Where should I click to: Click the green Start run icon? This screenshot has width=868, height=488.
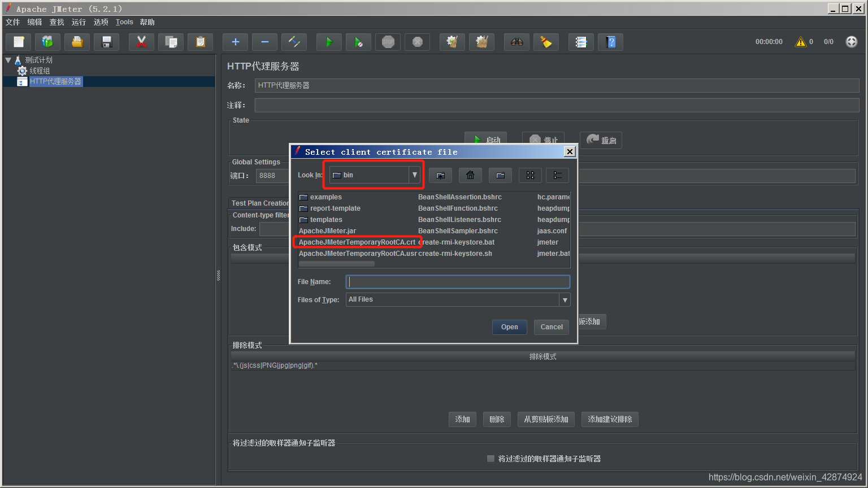pyautogui.click(x=329, y=42)
